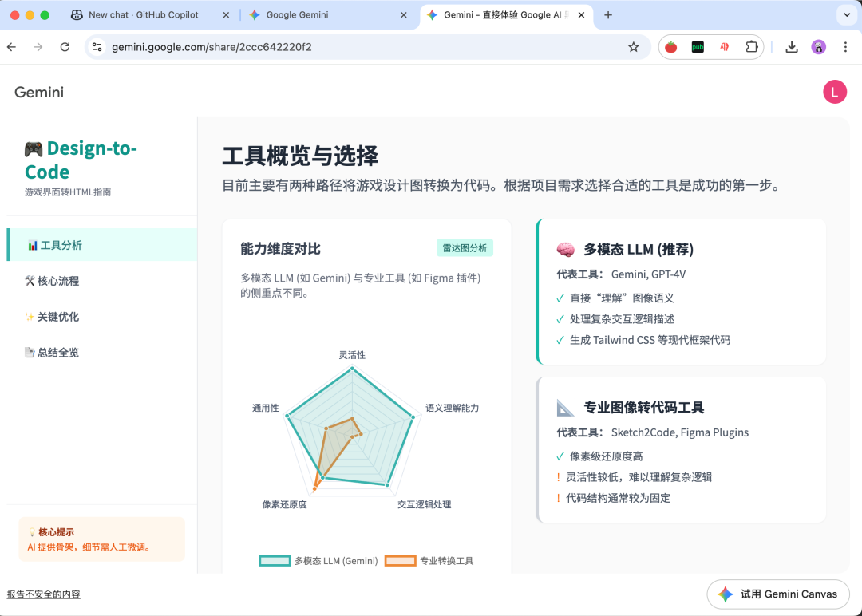Close the GitHub Copilot tab

[x=226, y=15]
